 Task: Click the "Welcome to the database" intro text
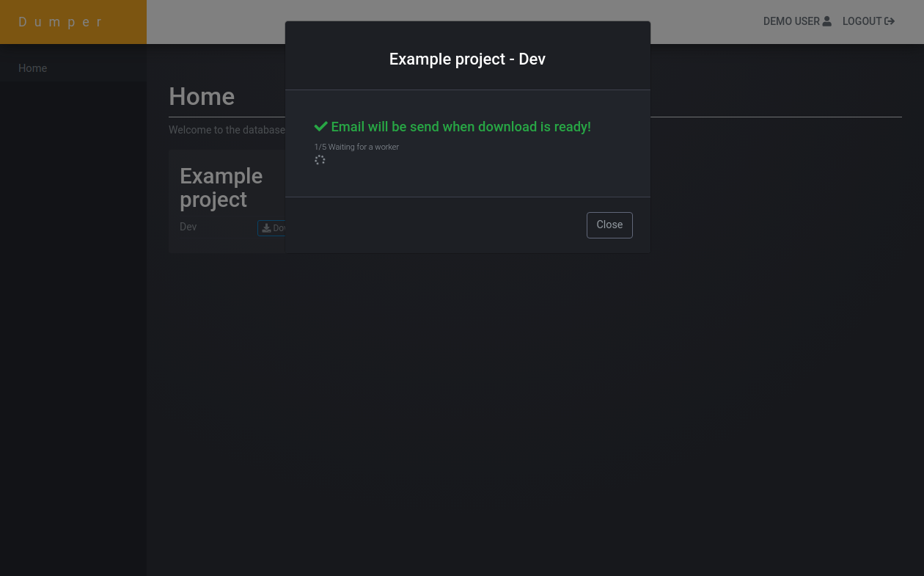(227, 130)
